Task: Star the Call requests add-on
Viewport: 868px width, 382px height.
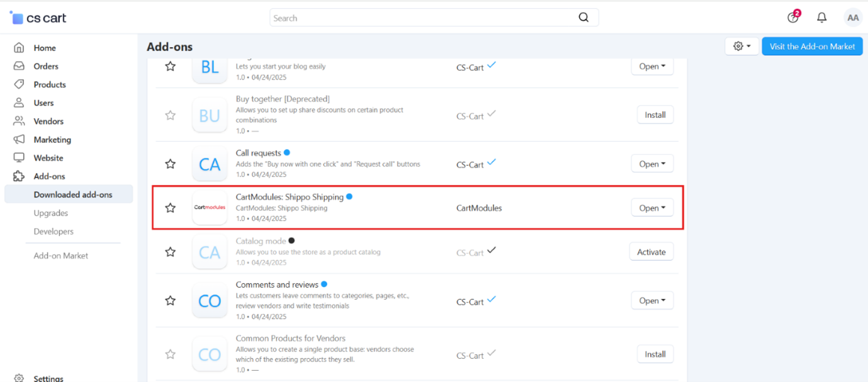Action: coord(171,164)
